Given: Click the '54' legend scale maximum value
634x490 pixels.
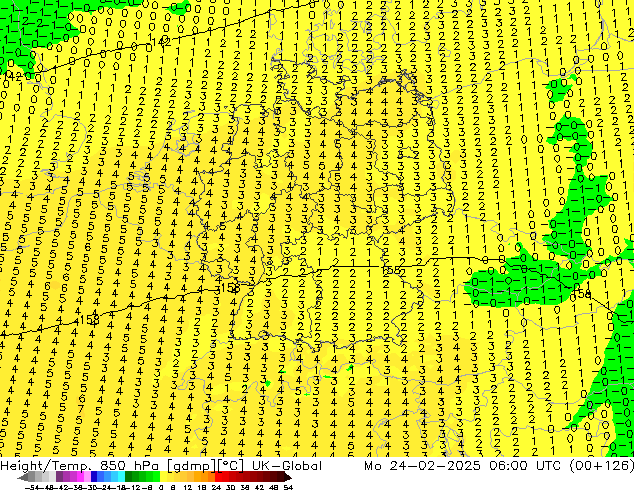Looking at the screenshot, I should click(288, 487).
